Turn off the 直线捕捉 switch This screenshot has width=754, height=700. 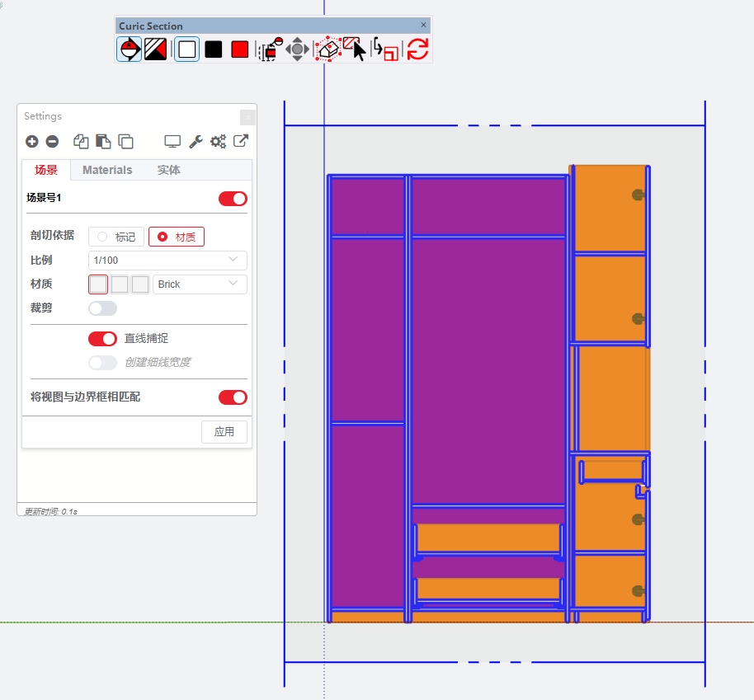[x=102, y=339]
